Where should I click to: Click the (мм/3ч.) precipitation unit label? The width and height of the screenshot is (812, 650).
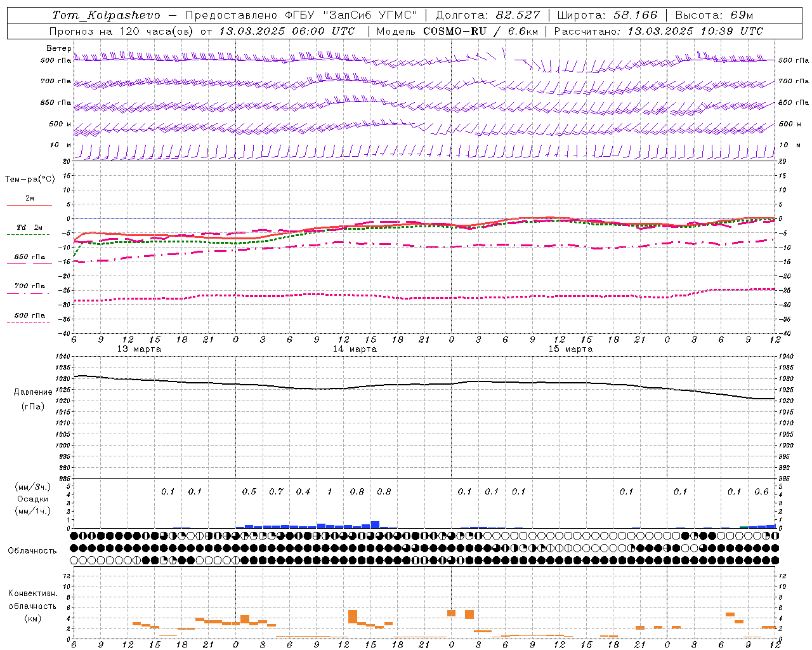(33, 487)
